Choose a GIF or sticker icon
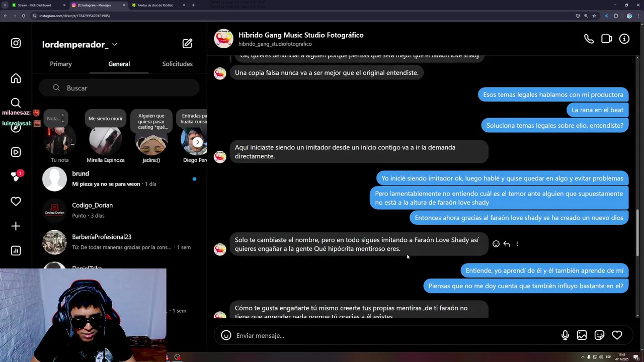The width and height of the screenshot is (644, 362). pos(599,335)
